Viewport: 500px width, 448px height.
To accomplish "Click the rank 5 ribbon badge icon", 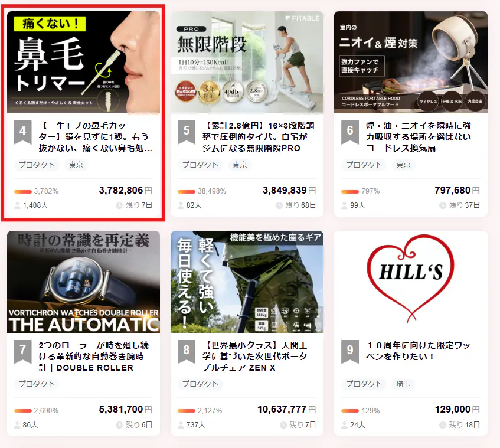I will pos(186,132).
